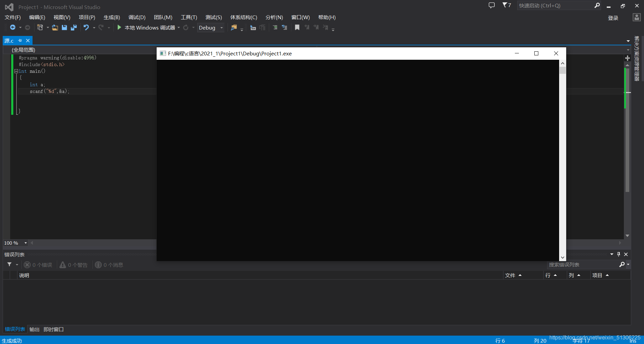Close the error list panel
This screenshot has height=344, width=644.
tap(626, 254)
